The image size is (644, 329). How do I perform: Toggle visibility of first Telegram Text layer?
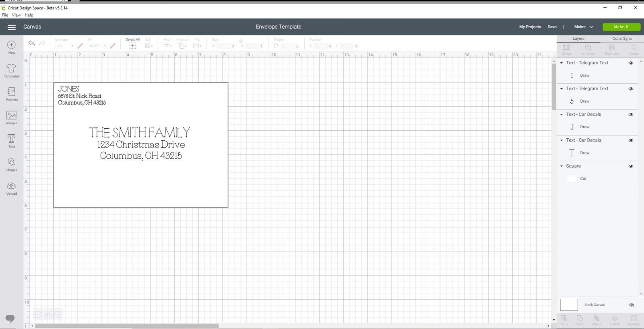pos(631,63)
